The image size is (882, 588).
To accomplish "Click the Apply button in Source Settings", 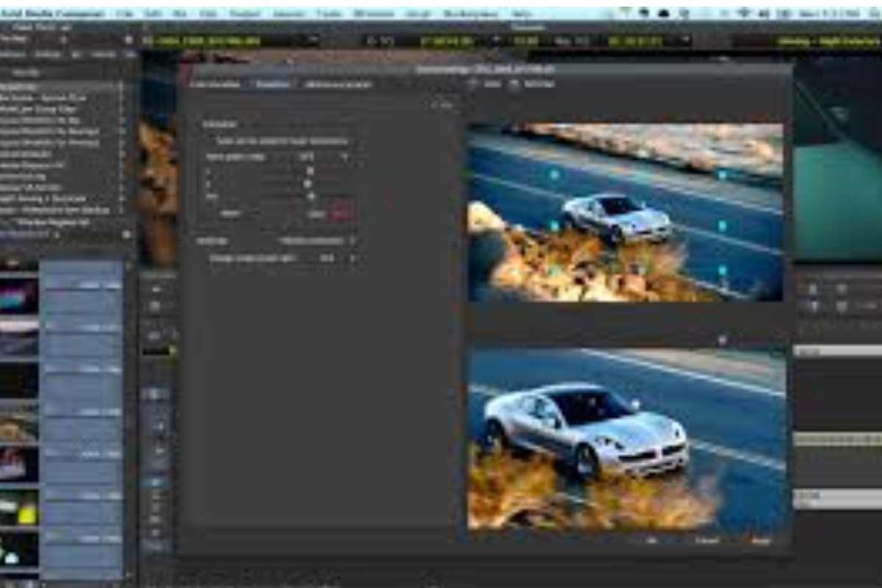I will (761, 540).
